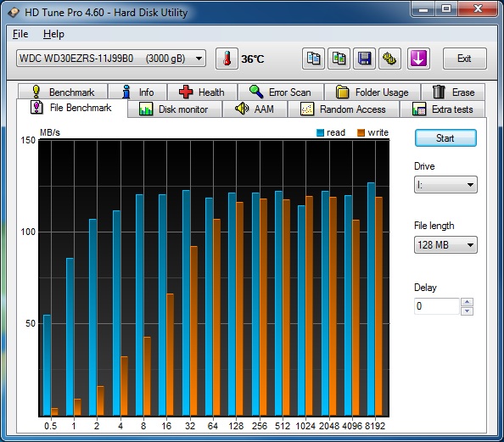The height and width of the screenshot is (442, 504).
Task: Select the Random Access tab
Action: tap(344, 109)
